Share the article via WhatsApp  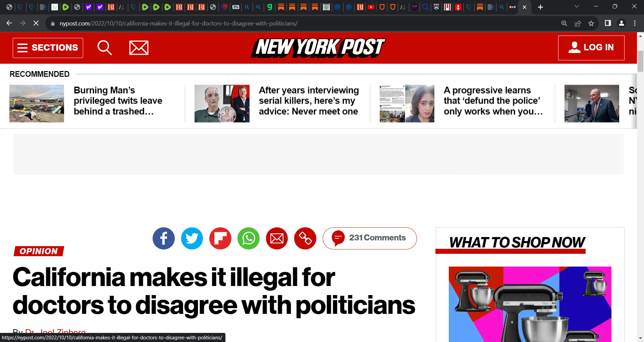point(249,238)
